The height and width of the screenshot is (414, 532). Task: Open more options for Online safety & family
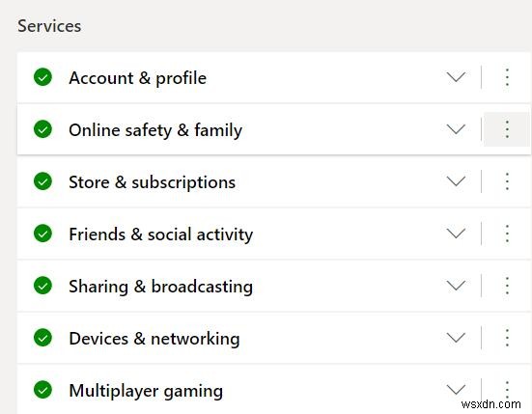click(507, 129)
